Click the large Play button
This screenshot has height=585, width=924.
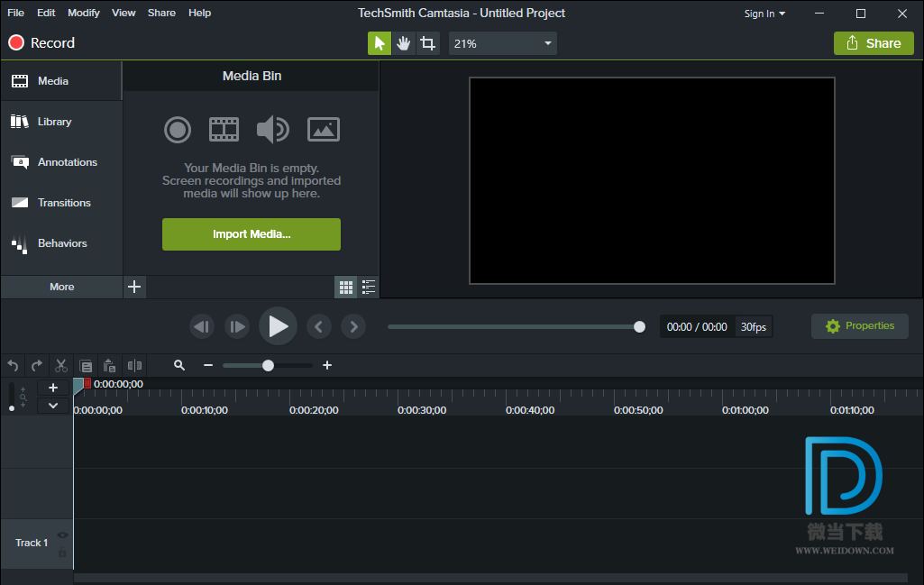point(278,326)
